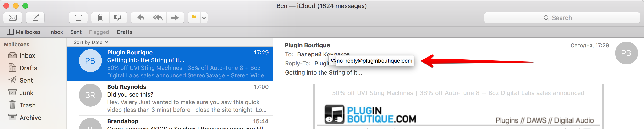Click the "Did you see this?" subject line
This screenshot has height=129, width=644.
pos(130,95)
